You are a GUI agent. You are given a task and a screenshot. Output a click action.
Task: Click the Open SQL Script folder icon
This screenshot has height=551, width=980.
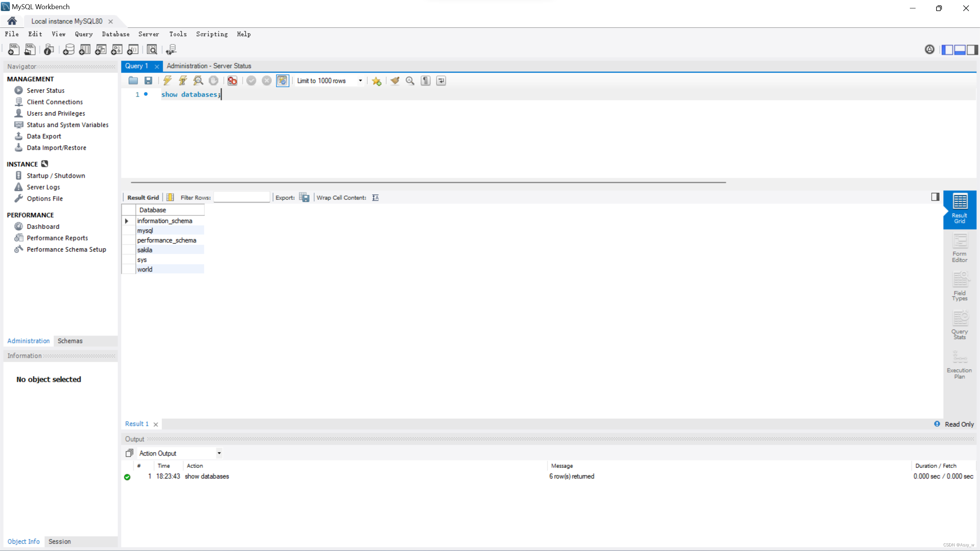tap(133, 81)
